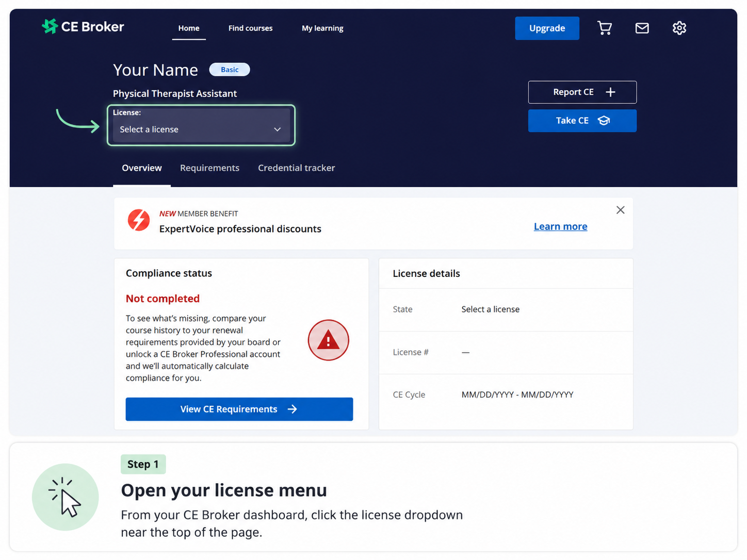Open the mail envelope icon

[642, 28]
